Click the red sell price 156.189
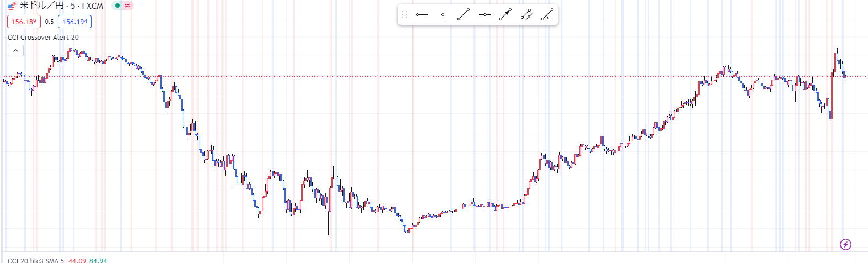The height and width of the screenshot is (263, 868). tap(24, 22)
